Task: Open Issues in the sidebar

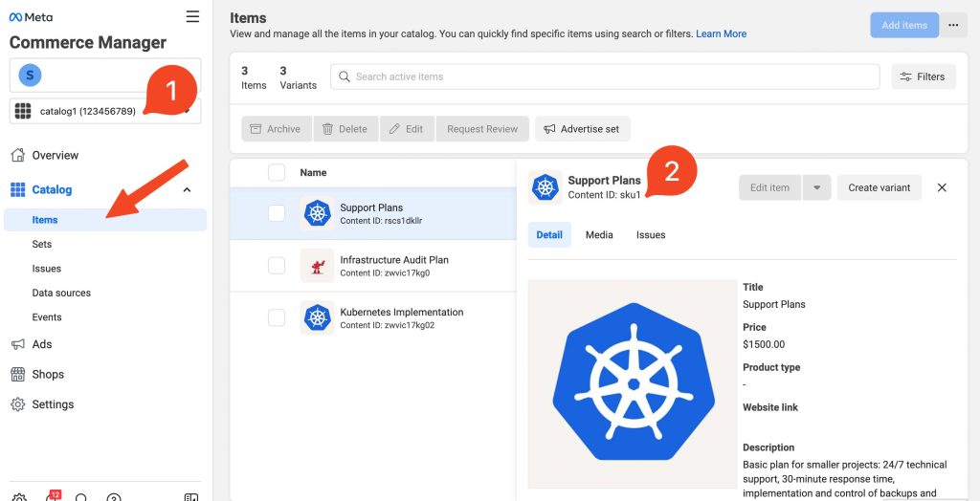Action: [x=47, y=269]
